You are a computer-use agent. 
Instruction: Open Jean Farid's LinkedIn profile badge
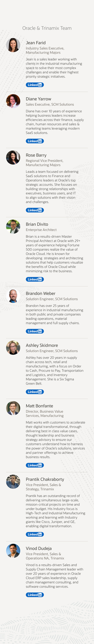(35, 85)
